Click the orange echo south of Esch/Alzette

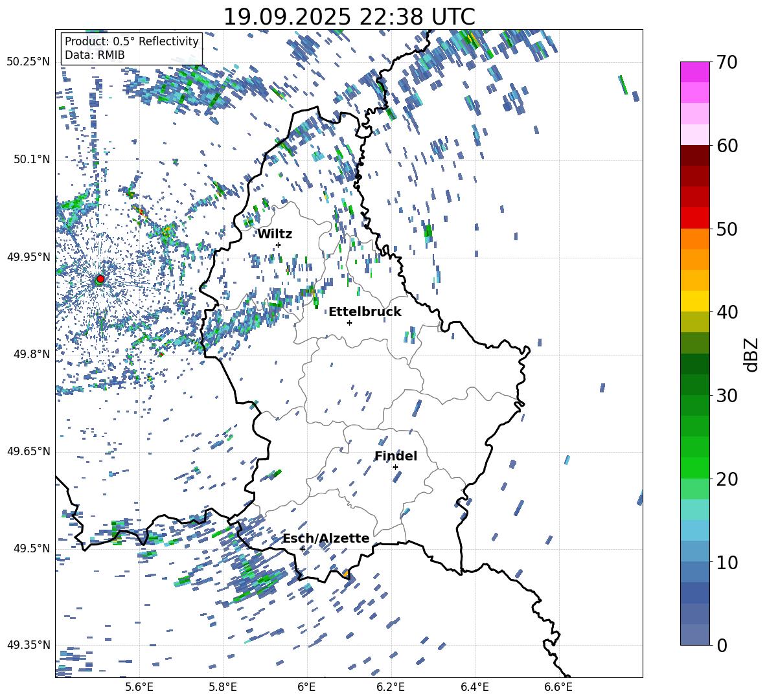click(x=345, y=573)
